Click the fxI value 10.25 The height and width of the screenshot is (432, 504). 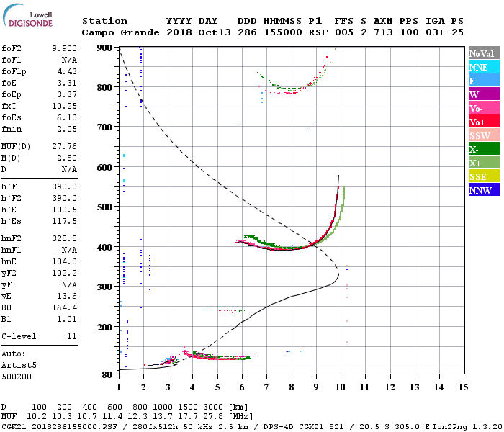[64, 106]
